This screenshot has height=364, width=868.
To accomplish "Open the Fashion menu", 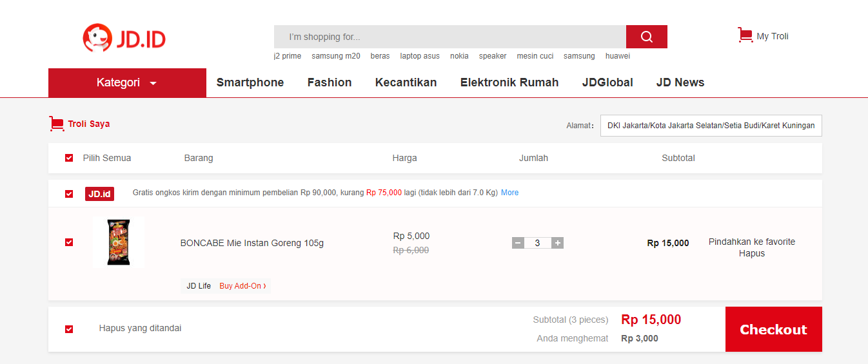I will pyautogui.click(x=330, y=82).
